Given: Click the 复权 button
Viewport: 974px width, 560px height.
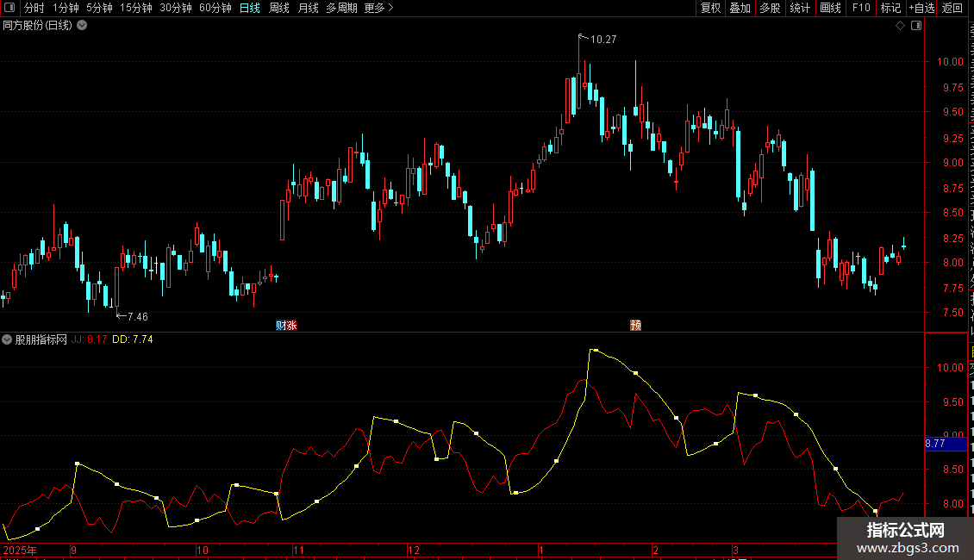Looking at the screenshot, I should click(x=710, y=8).
